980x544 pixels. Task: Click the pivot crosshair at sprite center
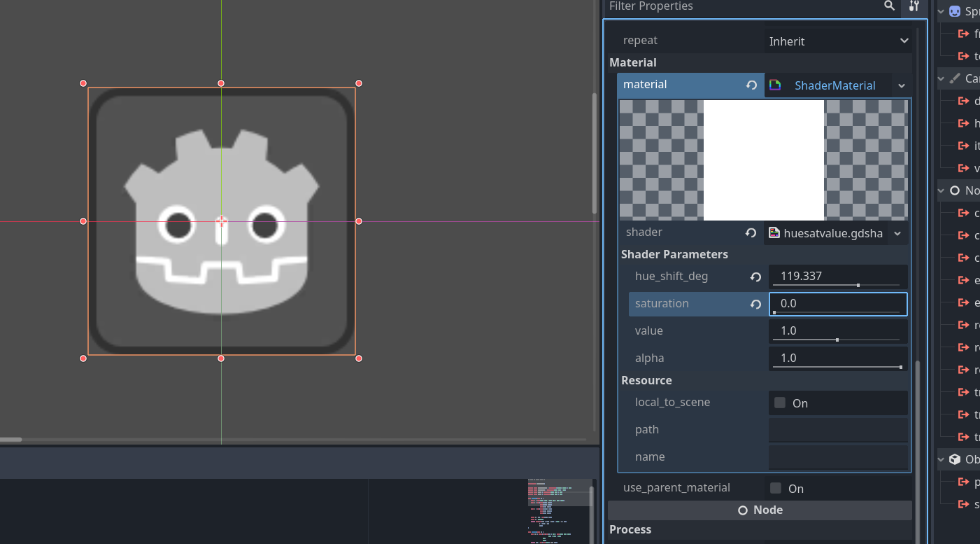click(x=221, y=221)
